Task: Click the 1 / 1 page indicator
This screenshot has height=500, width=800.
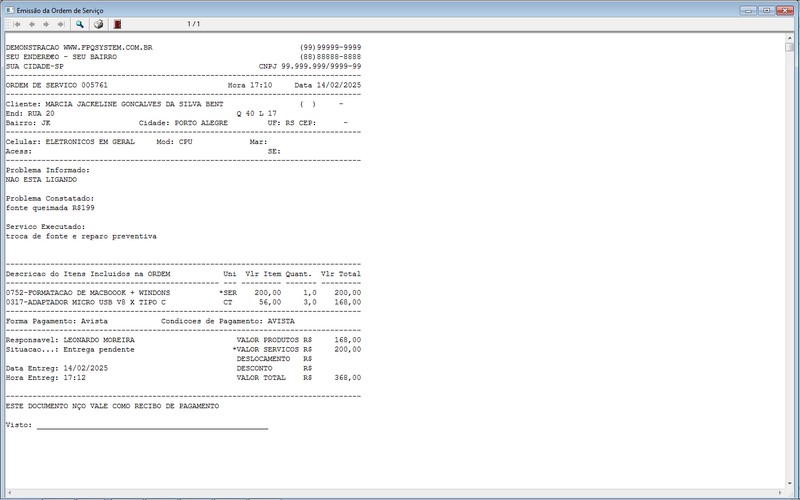Action: [193, 23]
